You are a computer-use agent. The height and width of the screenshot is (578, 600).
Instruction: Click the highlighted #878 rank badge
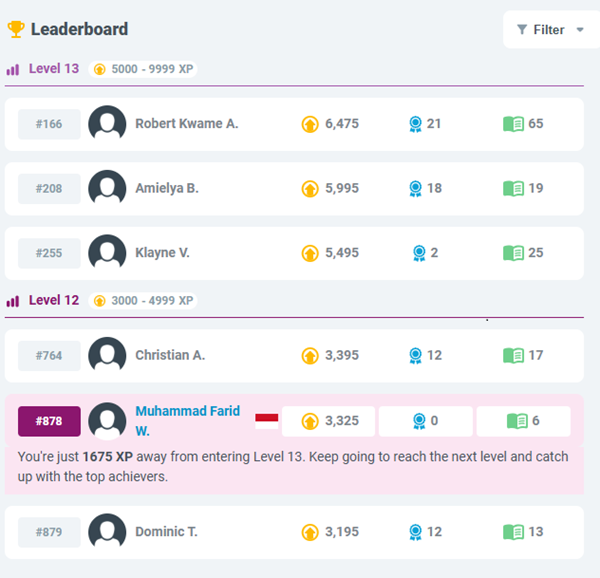coord(49,421)
